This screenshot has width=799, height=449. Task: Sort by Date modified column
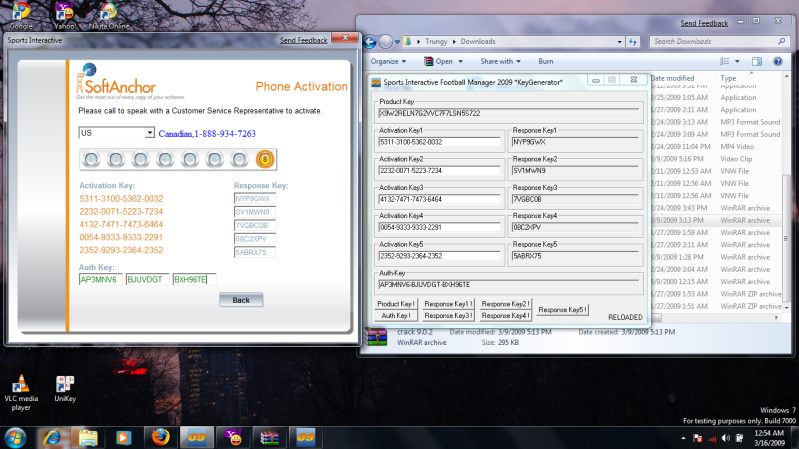pos(672,78)
